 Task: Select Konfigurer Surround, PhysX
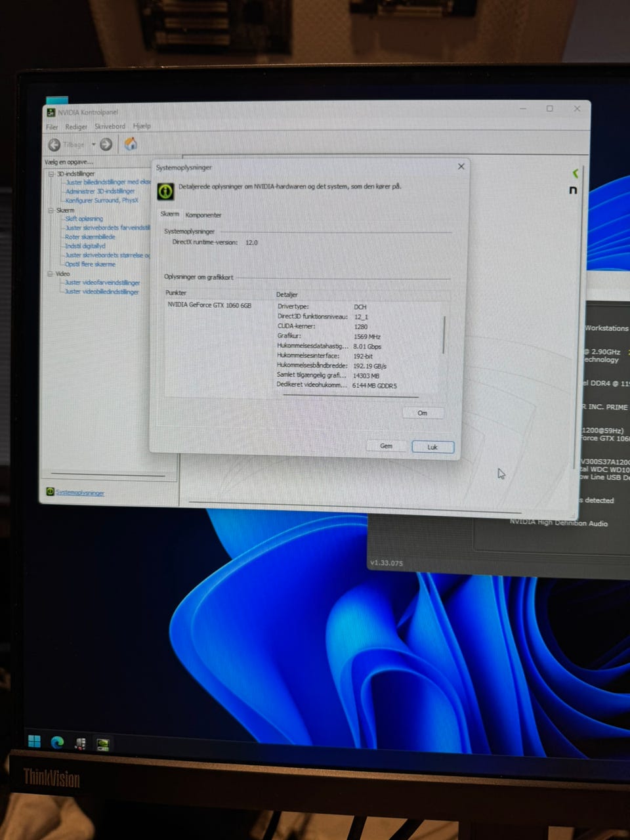click(x=101, y=200)
